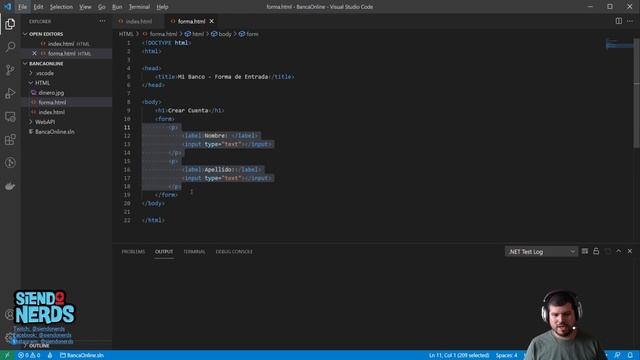Select the Output panel tab

coord(164,251)
